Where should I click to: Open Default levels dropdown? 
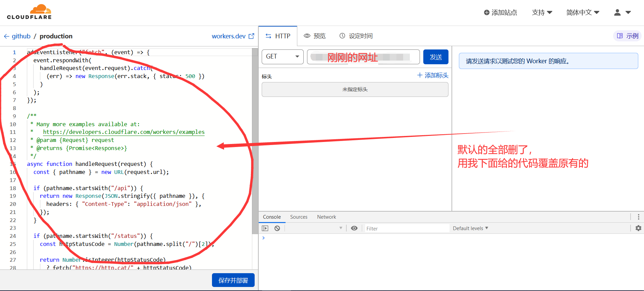[470, 228]
